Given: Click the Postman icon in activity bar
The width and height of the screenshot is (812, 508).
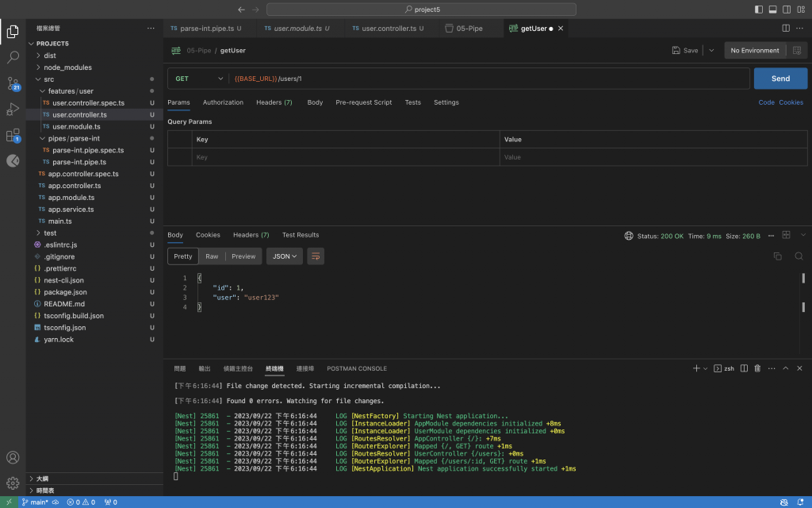Looking at the screenshot, I should tap(13, 161).
